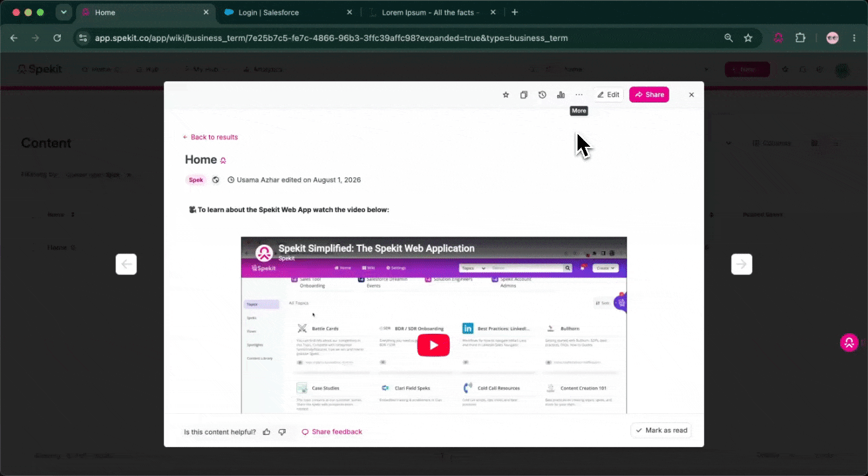
Task: Click the Spekit logo icon next to Home title
Action: tap(224, 161)
